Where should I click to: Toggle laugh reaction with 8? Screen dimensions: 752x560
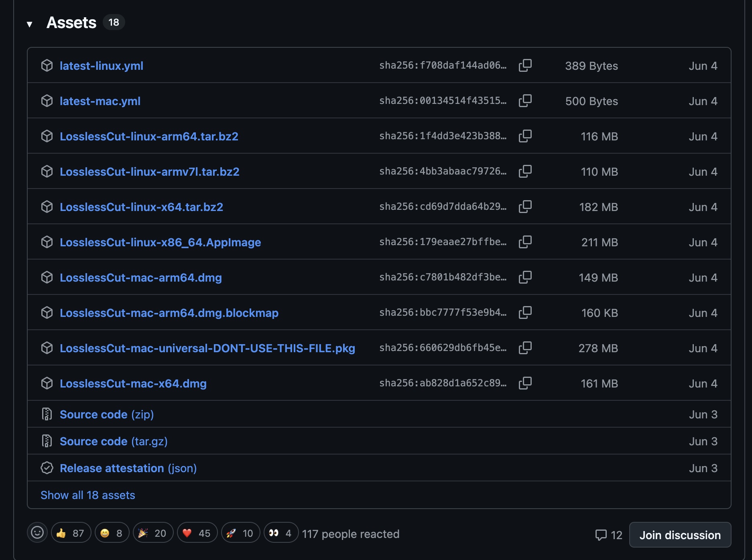tap(112, 533)
